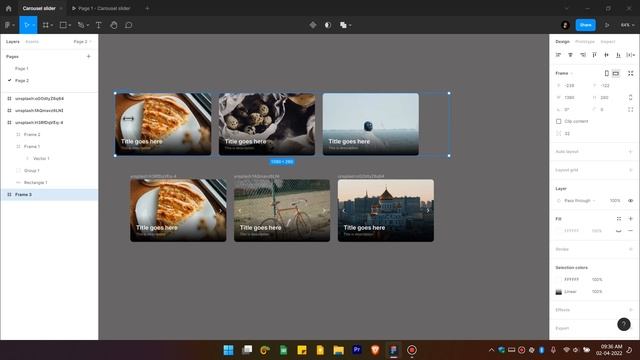Open the help question mark button
This screenshot has height=360, width=640.
tap(624, 324)
